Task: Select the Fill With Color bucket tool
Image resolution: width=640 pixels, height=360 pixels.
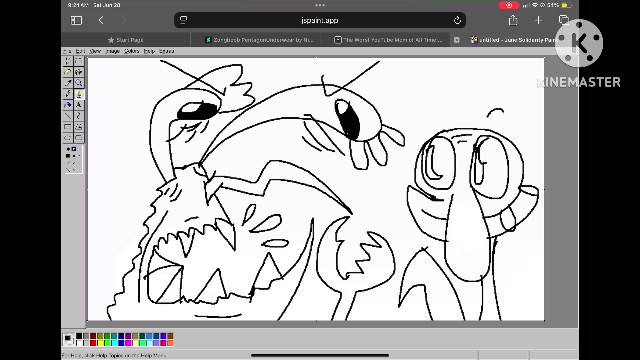Action: point(79,72)
